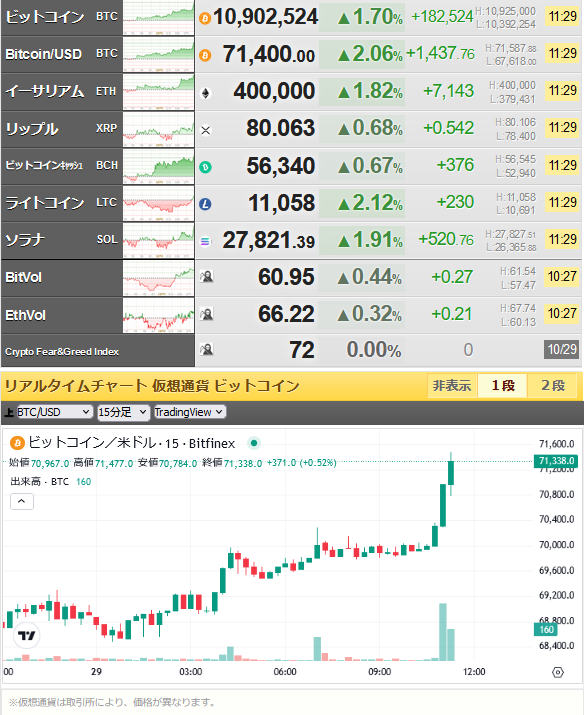Image resolution: width=585 pixels, height=715 pixels.
Task: Open the 15分足 timeframe dropdown
Action: 123,412
